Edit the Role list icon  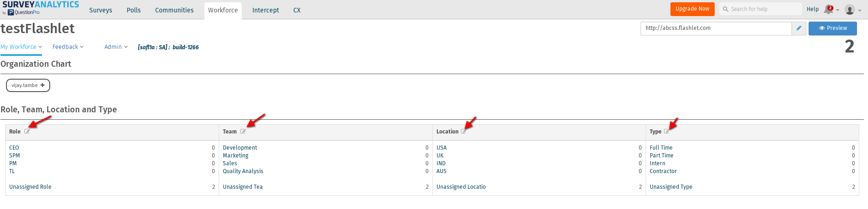pyautogui.click(x=27, y=131)
